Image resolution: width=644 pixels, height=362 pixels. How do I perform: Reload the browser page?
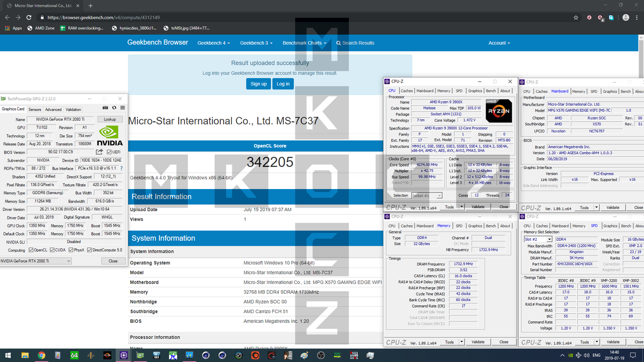29,17
